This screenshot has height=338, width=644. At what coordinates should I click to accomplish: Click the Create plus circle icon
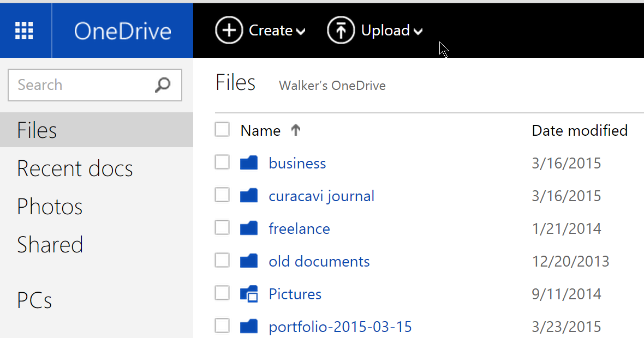click(229, 31)
